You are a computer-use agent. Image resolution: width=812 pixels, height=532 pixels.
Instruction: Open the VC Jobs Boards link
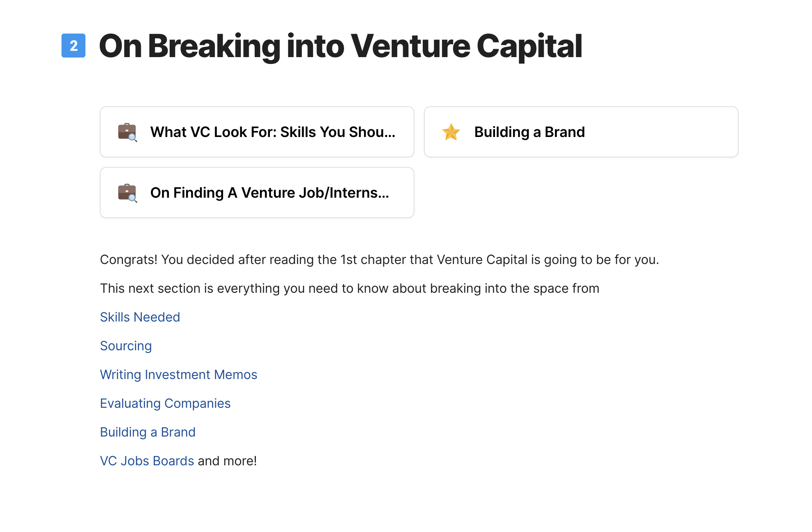coord(147,461)
